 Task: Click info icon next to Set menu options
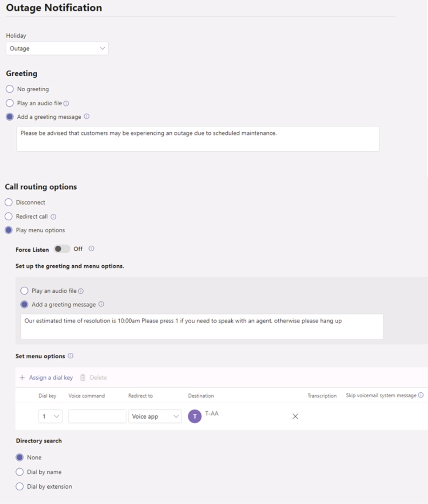(x=70, y=356)
